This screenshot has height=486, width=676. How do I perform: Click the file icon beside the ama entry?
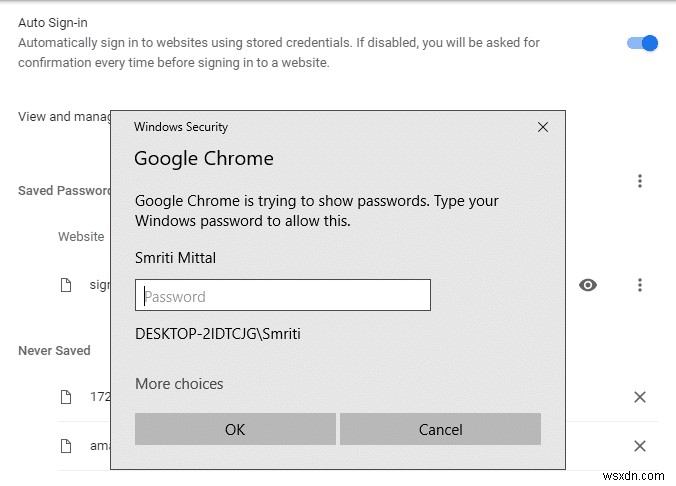tap(66, 446)
